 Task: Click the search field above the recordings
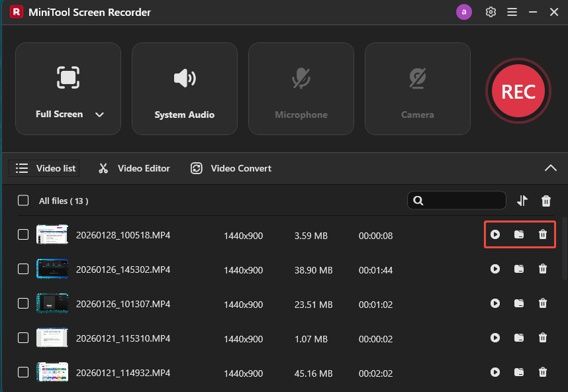tap(457, 200)
